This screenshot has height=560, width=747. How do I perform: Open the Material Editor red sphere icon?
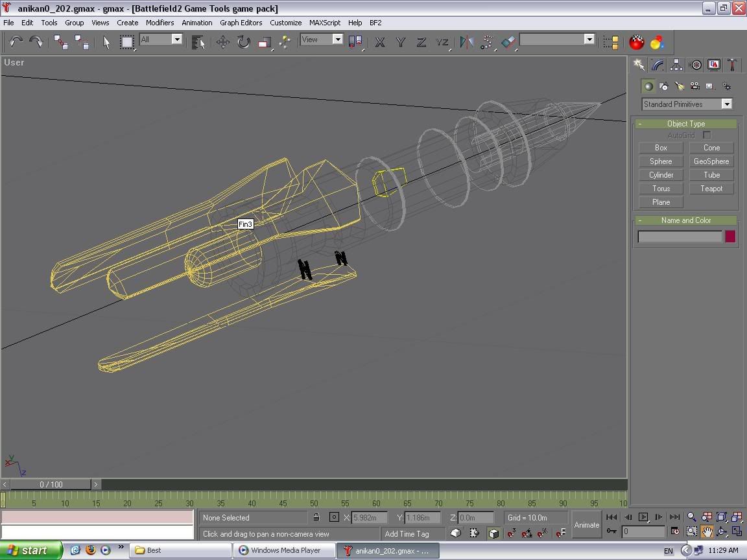637,42
